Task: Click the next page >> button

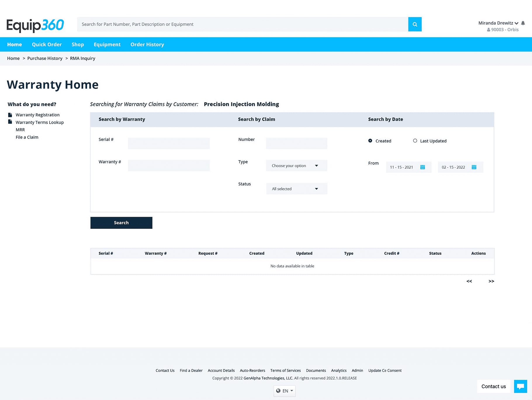Action: pyautogui.click(x=491, y=281)
